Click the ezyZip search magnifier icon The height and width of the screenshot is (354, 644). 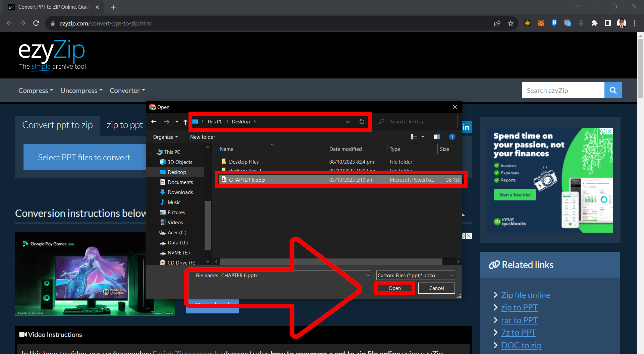click(613, 90)
